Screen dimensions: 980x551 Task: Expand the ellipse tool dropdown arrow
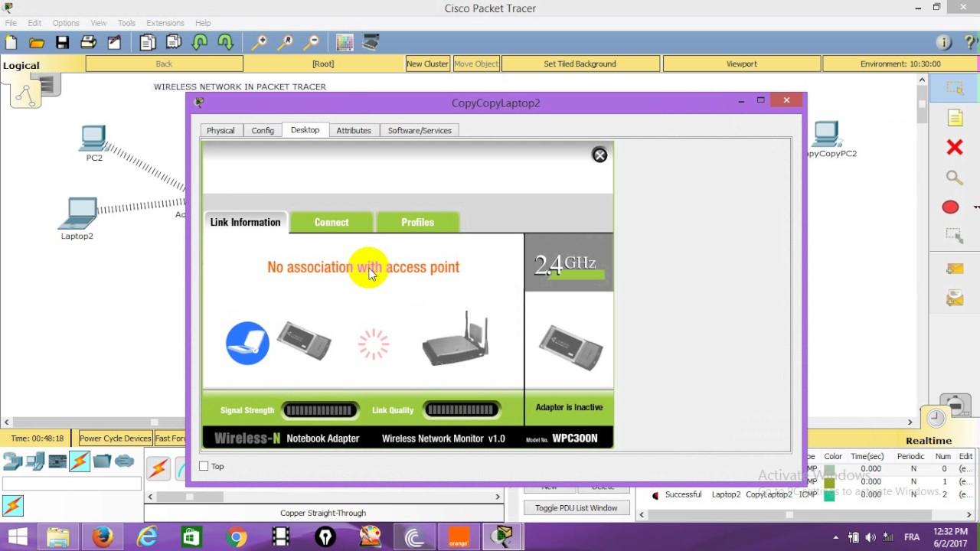tap(976, 207)
